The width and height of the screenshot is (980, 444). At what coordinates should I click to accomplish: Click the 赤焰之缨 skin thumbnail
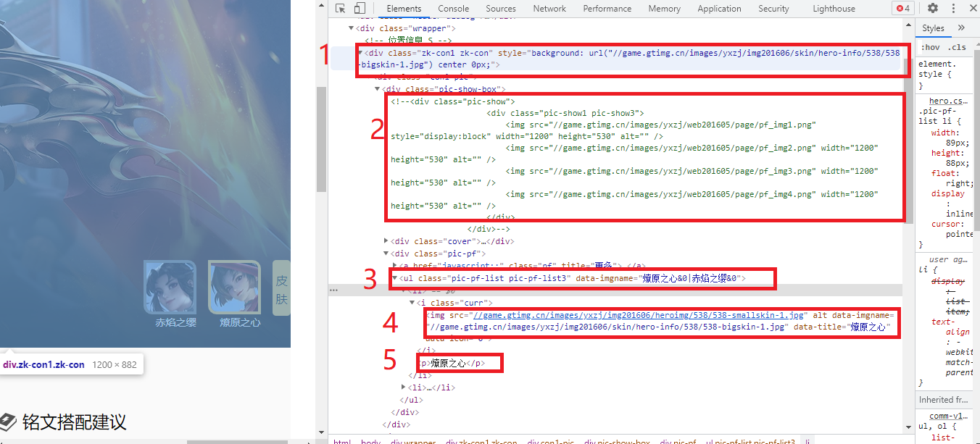coord(170,287)
